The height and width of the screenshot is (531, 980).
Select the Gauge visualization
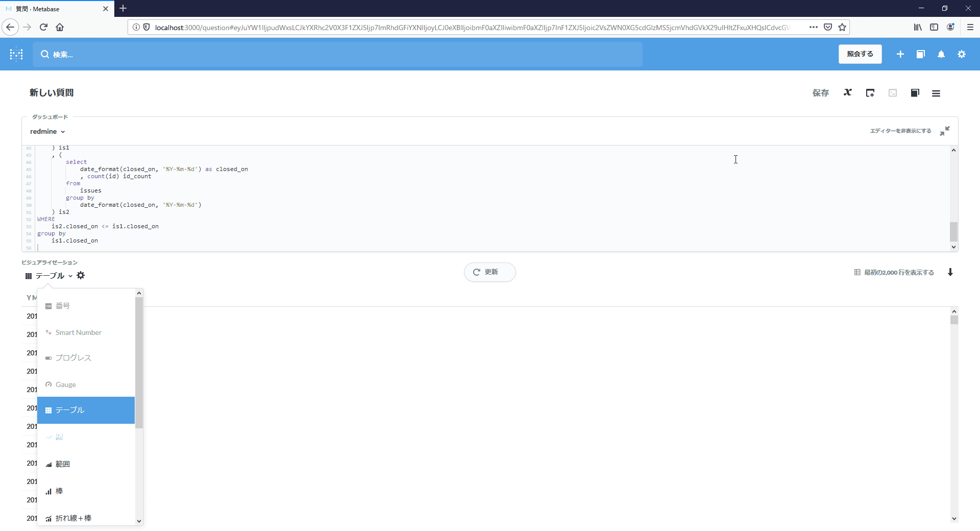[86, 384]
